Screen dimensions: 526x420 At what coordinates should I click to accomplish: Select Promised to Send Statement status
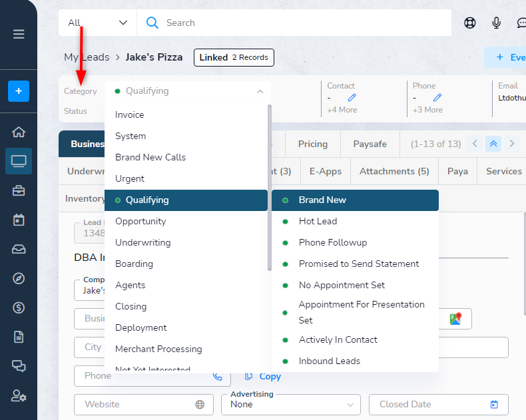coord(355,264)
